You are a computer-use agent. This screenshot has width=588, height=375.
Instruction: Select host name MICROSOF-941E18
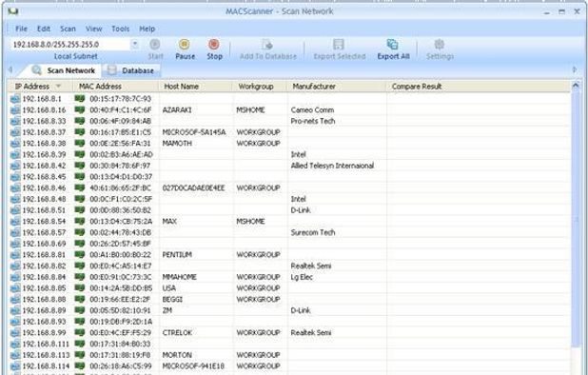tap(193, 366)
